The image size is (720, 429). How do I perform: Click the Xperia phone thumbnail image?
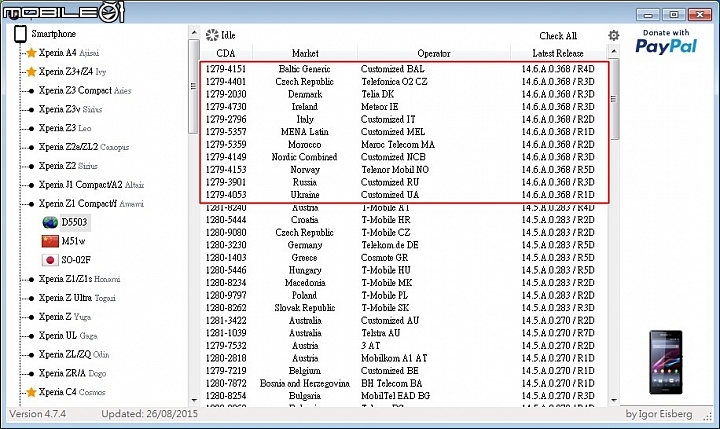665,362
